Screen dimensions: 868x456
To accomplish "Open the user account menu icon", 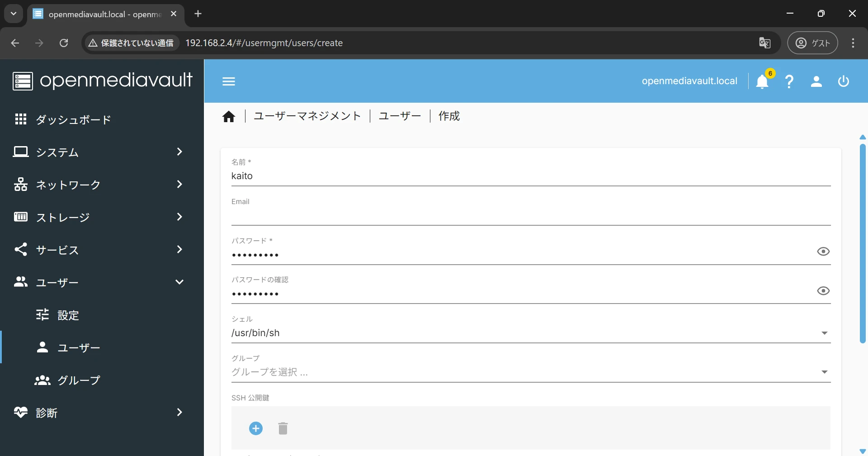I will tap(816, 81).
